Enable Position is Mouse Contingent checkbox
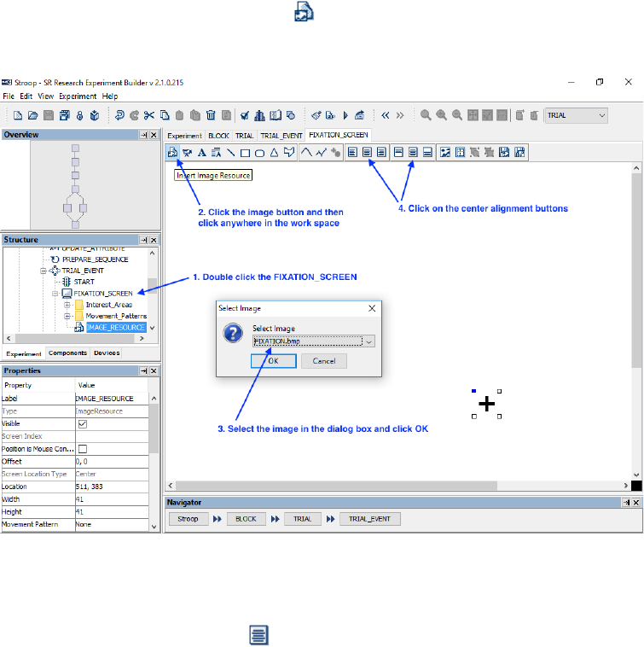Viewport: 644px width, 647px height. (83, 449)
